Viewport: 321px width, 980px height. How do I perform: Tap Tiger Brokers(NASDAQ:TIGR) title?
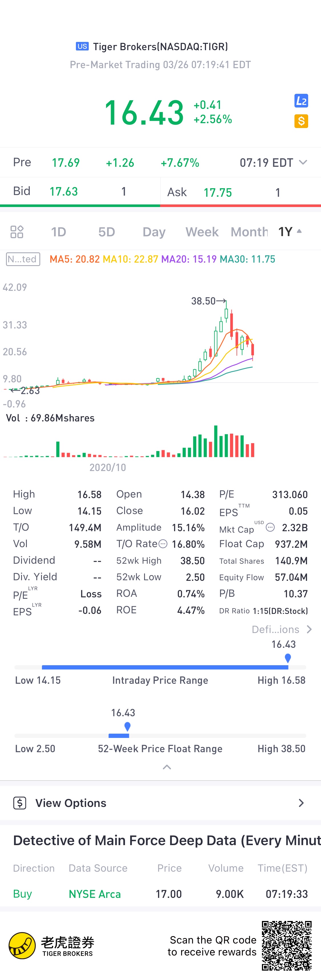[x=160, y=46]
